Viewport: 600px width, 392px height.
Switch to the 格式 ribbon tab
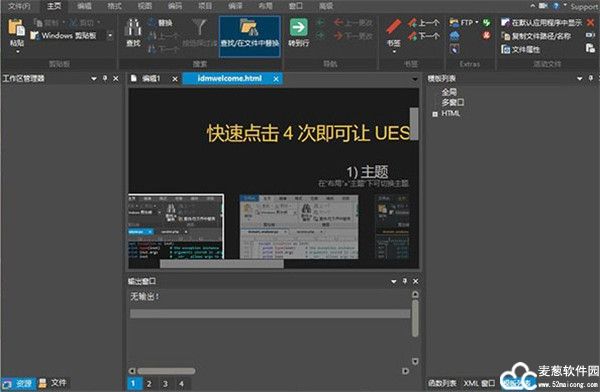[114, 6]
